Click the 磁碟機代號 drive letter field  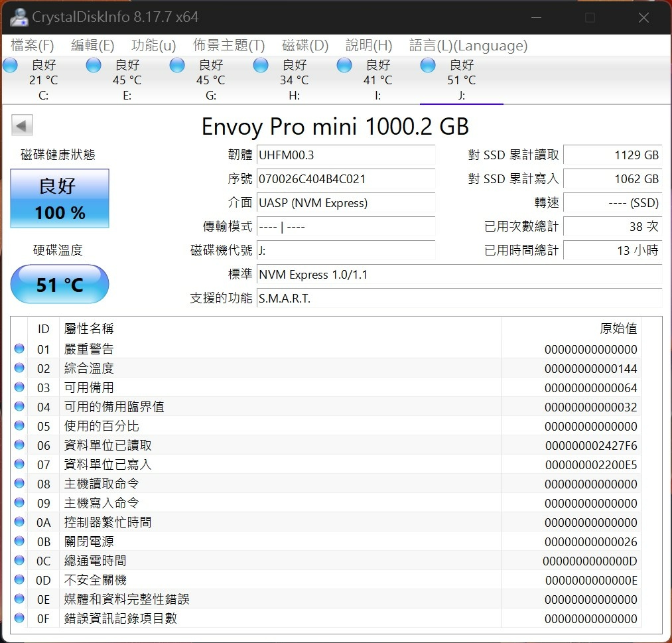pos(346,250)
